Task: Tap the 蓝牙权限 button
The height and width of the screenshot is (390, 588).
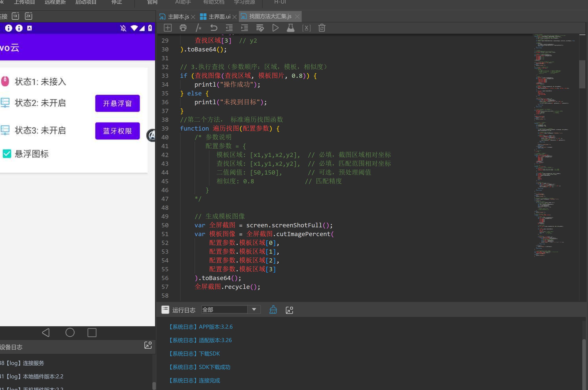Action: (117, 131)
